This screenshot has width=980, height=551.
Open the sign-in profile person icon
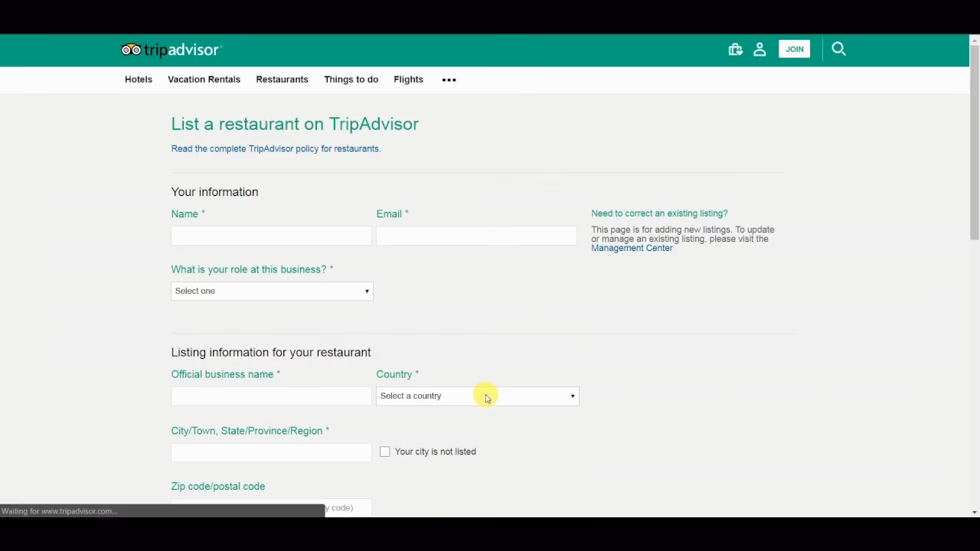[x=759, y=49]
